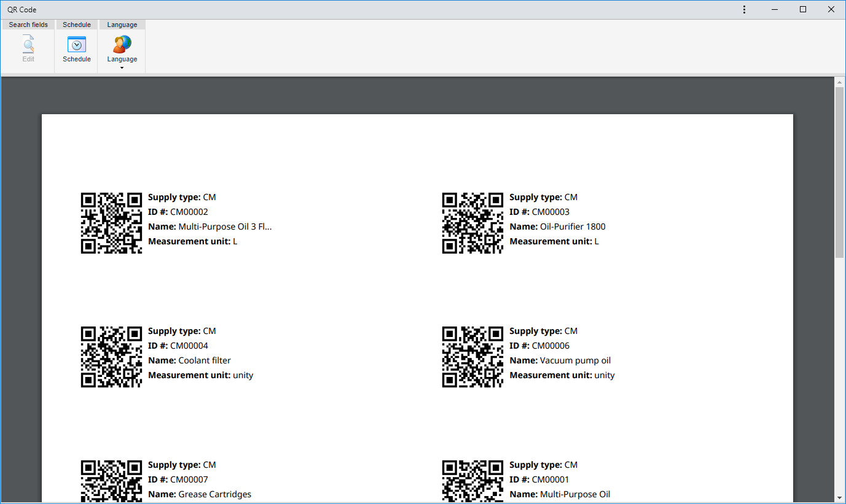Click 'Measurement unit: L' under CM00002

[x=193, y=241]
